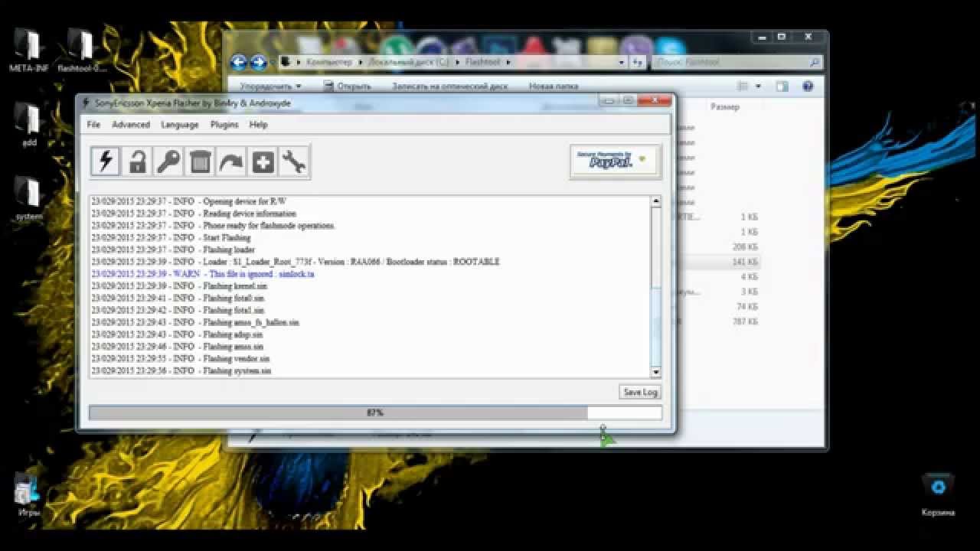The width and height of the screenshot is (980, 551).
Task: Open the Plugins menu
Action: click(x=224, y=125)
